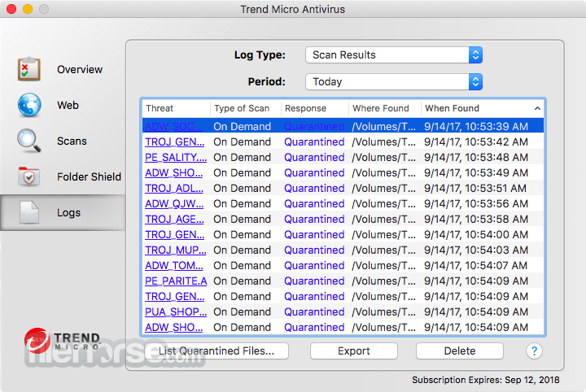This screenshot has height=392, width=586.
Task: Open the Period dropdown set to Today
Action: [394, 82]
